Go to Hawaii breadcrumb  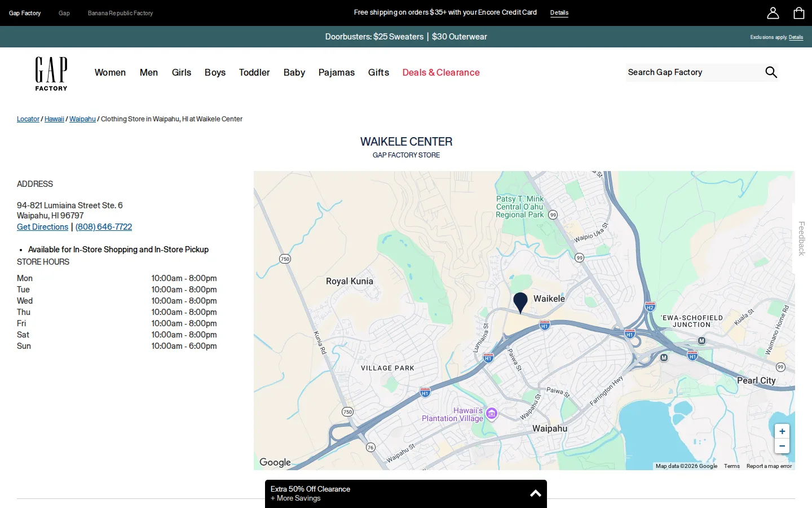click(x=54, y=119)
